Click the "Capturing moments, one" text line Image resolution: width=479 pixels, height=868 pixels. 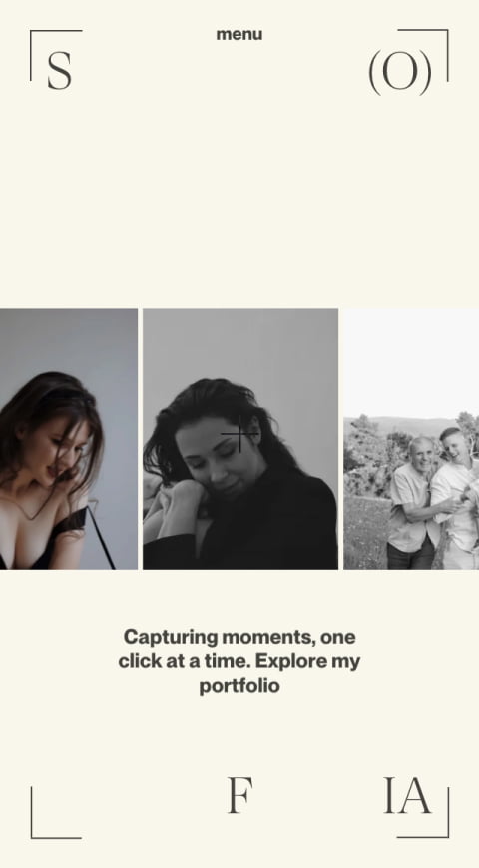click(x=239, y=637)
